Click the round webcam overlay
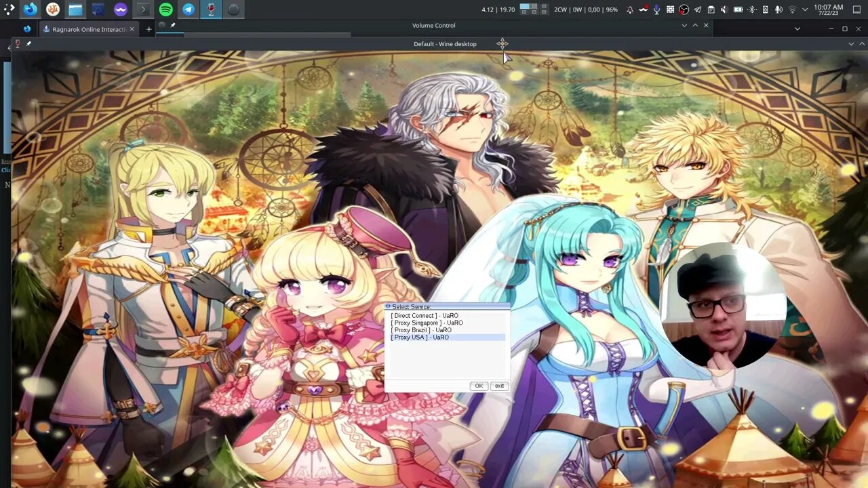Viewport: 868px width, 488px height. (x=724, y=306)
